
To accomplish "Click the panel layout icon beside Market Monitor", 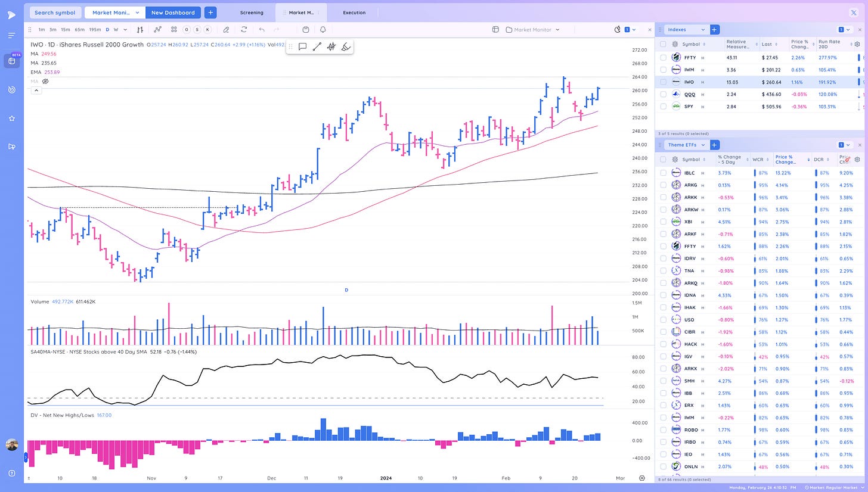I will (495, 29).
